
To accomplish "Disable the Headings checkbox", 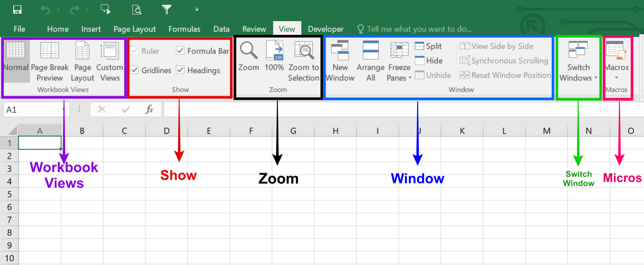I will coord(180,70).
